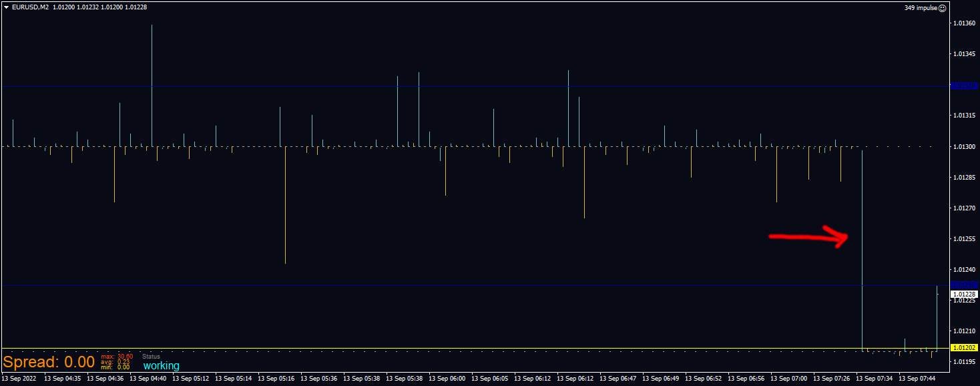The width and height of the screenshot is (980, 386).
Task: Click the smiley expert advisor icon
Action: pos(942,8)
